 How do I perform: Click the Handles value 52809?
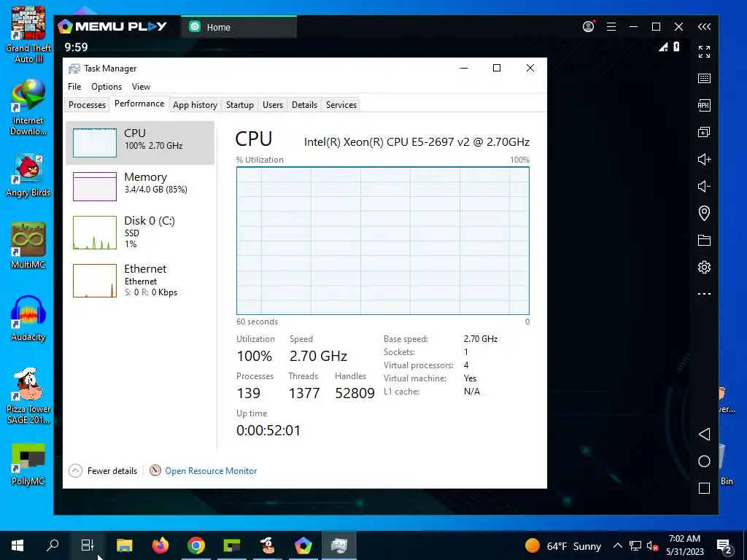pyautogui.click(x=355, y=393)
